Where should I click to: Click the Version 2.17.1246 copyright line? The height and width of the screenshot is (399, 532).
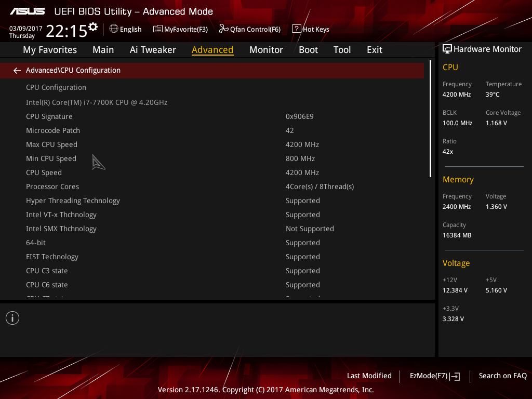tap(265, 390)
